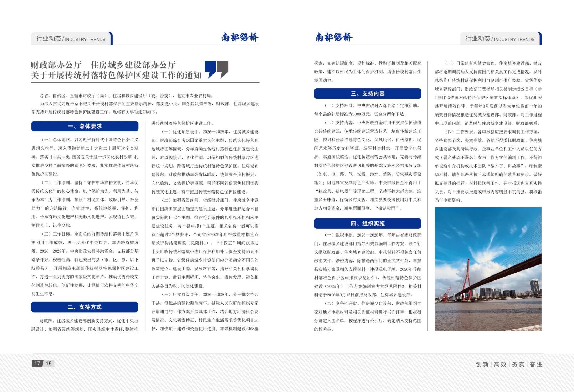Select the right page 行业动态 INDUSTRY TRENDS header tab
This screenshot has height=392, width=574.
pyautogui.click(x=501, y=38)
